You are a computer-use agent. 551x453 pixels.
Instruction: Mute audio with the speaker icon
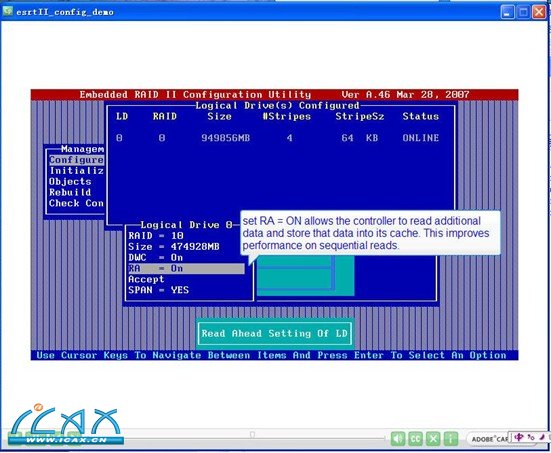(398, 438)
